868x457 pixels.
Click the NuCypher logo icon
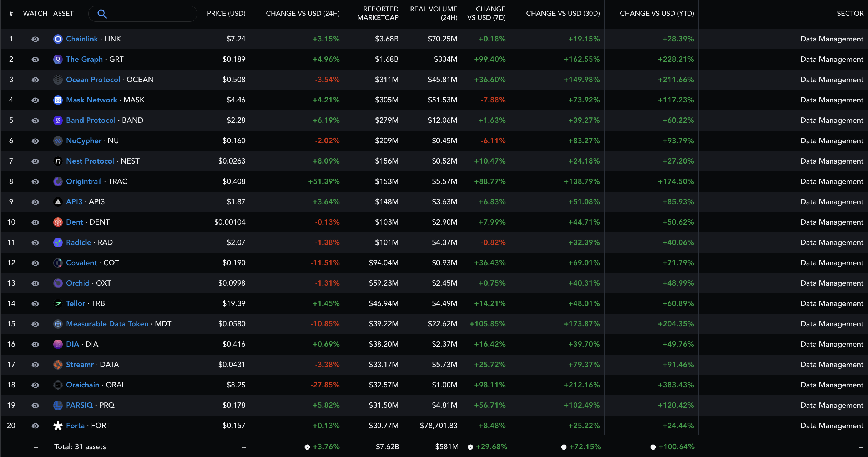tap(58, 141)
